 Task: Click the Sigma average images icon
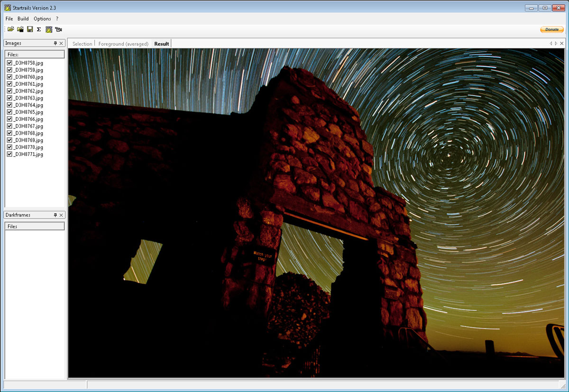pyautogui.click(x=39, y=29)
